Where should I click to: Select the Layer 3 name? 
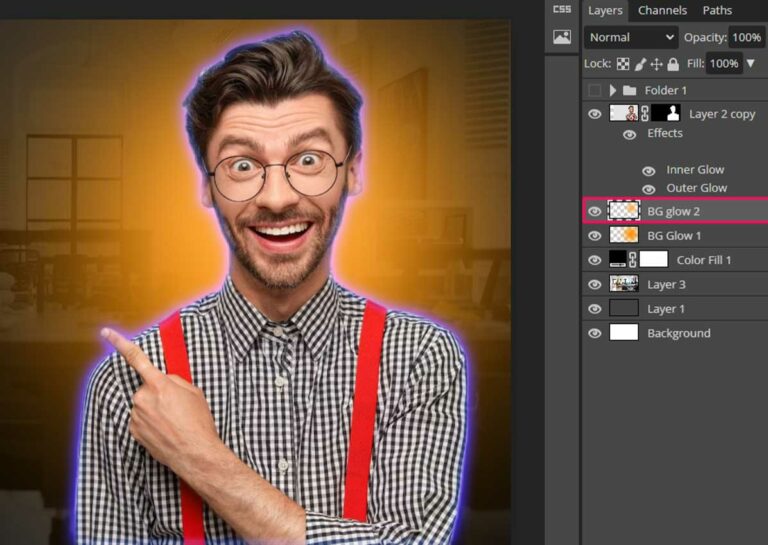click(x=666, y=285)
